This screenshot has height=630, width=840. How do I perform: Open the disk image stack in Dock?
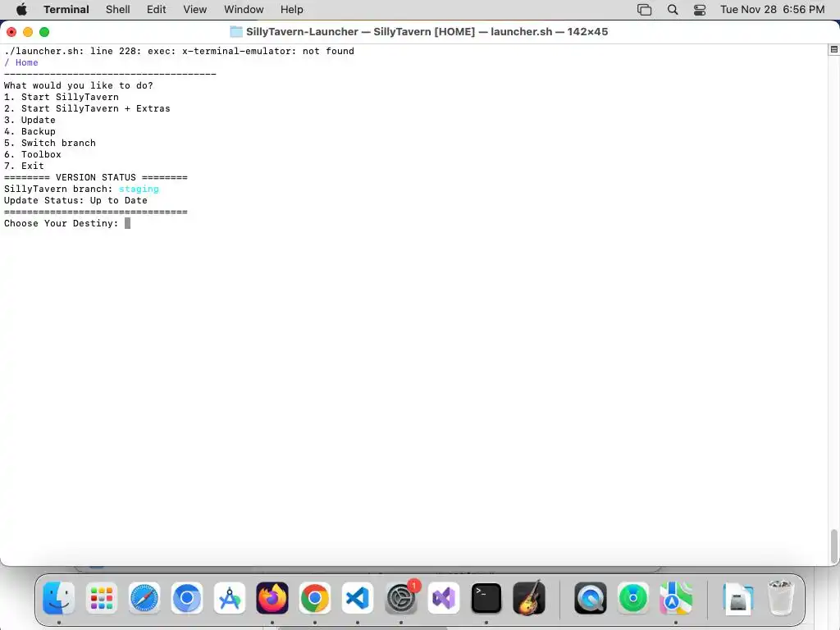tap(737, 598)
